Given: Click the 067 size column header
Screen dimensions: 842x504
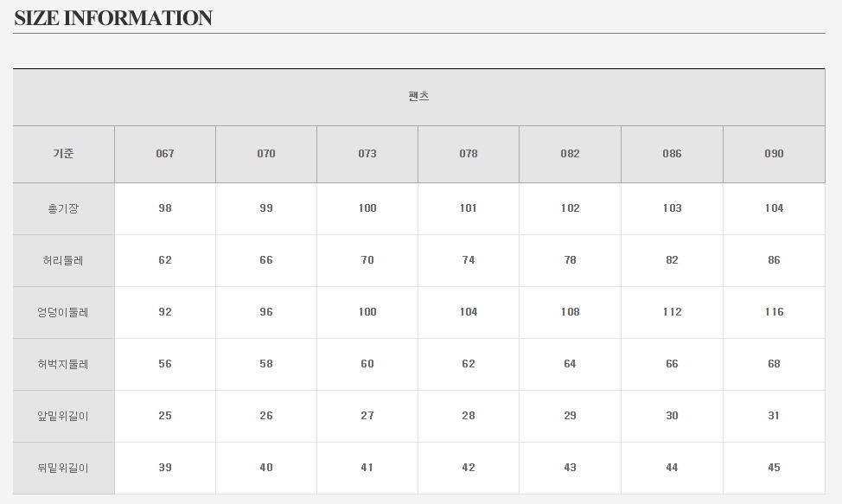Looking at the screenshot, I should [x=165, y=154].
